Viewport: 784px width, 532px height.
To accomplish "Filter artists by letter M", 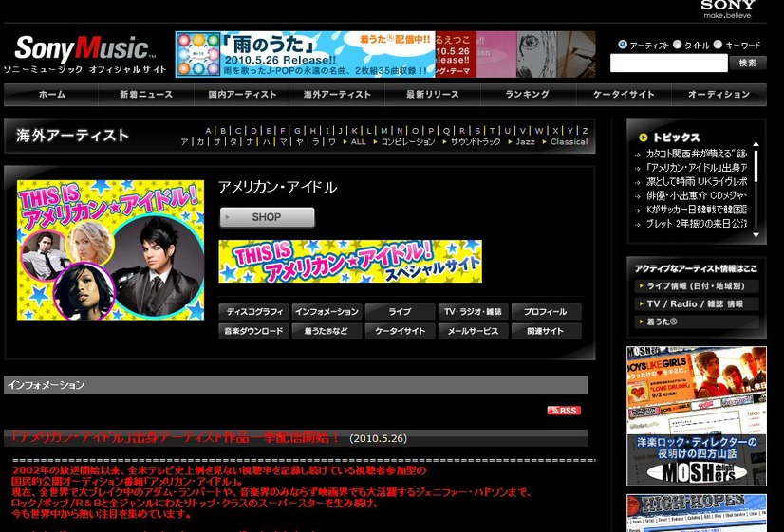I will tap(384, 131).
